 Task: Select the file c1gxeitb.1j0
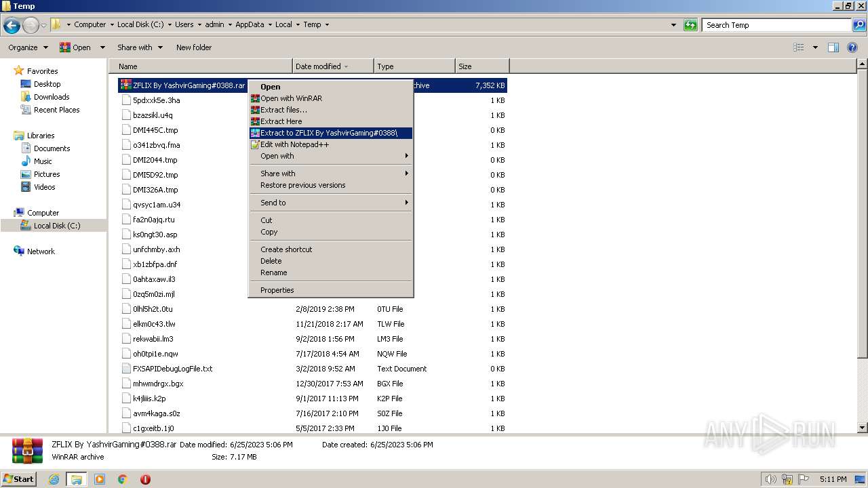[153, 428]
